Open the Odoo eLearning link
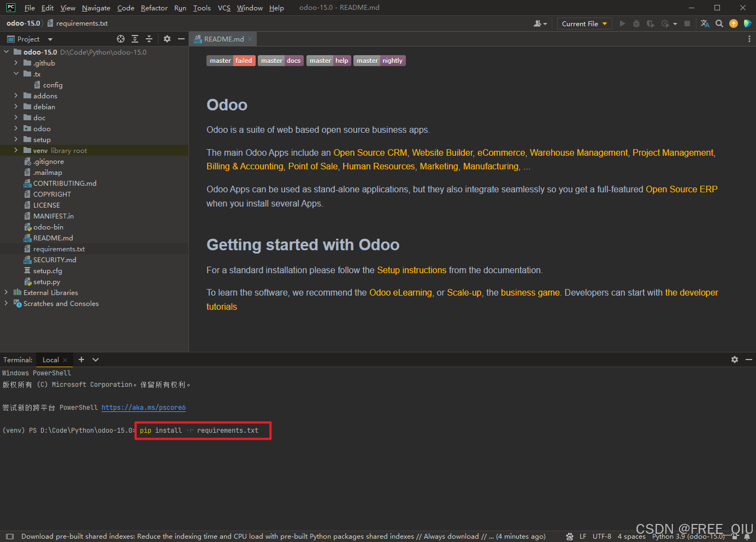The width and height of the screenshot is (756, 542). (400, 292)
